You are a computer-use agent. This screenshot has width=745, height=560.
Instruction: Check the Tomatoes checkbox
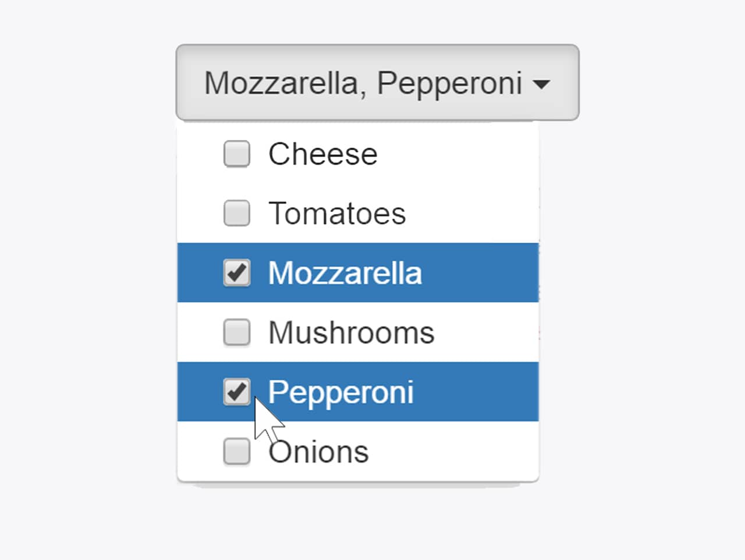click(236, 213)
